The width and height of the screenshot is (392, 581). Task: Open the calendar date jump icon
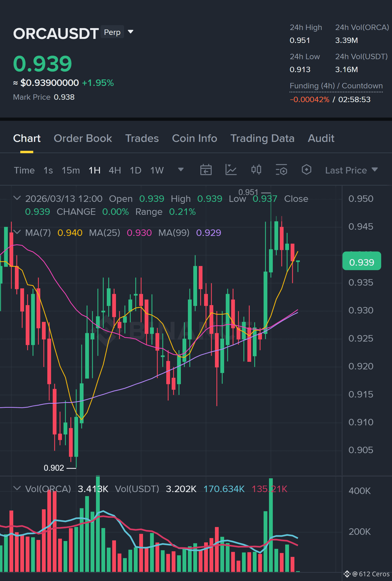206,170
